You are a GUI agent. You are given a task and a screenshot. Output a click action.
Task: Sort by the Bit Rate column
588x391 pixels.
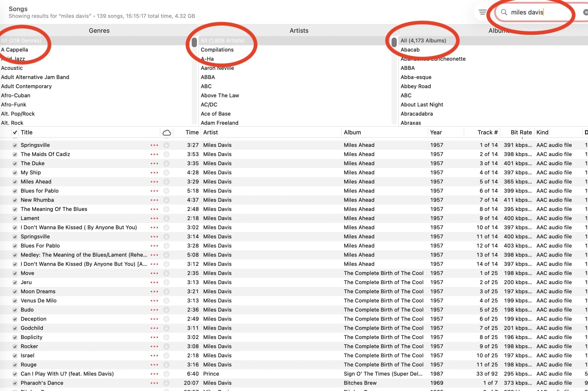[521, 132]
